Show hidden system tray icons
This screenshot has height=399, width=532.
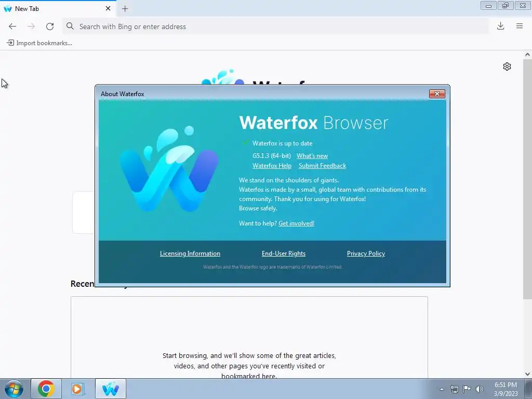click(442, 389)
